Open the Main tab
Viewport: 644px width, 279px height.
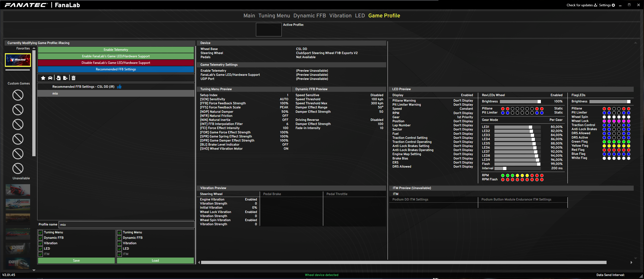coord(249,16)
